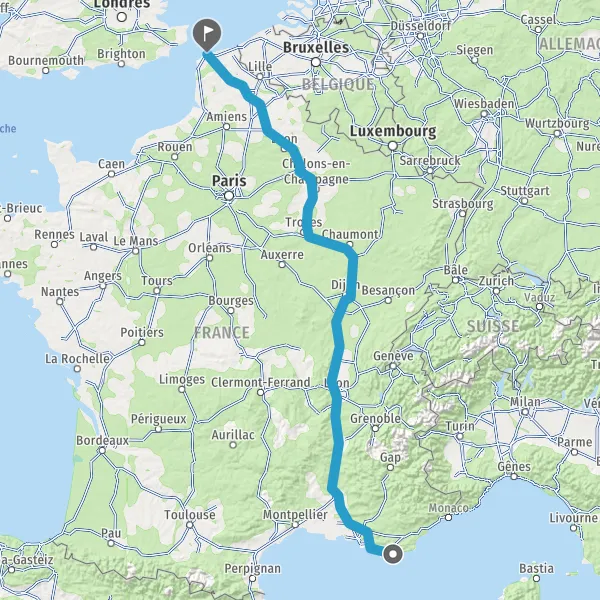
Task: Click the Strasbourg city dot
Action: 463,214
